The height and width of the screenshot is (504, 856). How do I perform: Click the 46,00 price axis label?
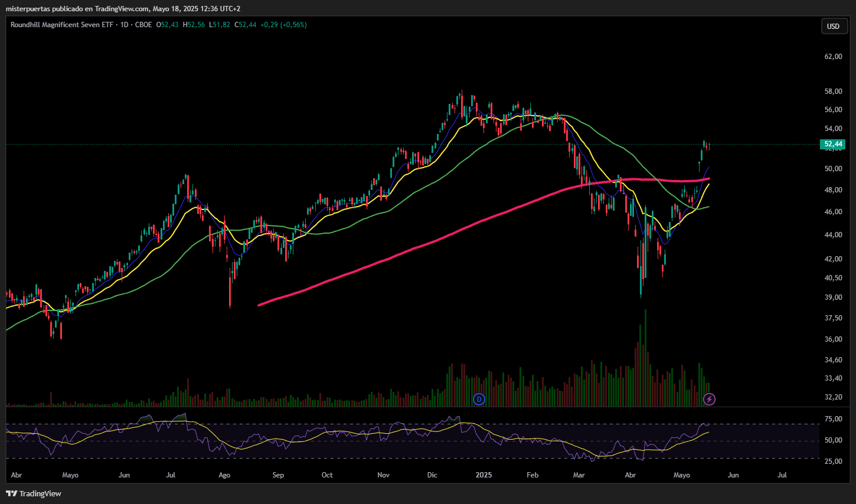[833, 212]
